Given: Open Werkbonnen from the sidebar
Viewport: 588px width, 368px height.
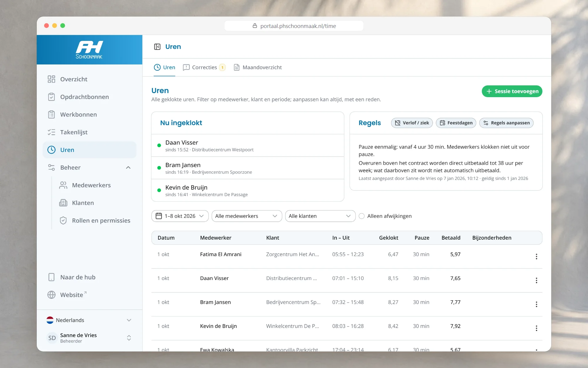Looking at the screenshot, I should click(90, 115).
